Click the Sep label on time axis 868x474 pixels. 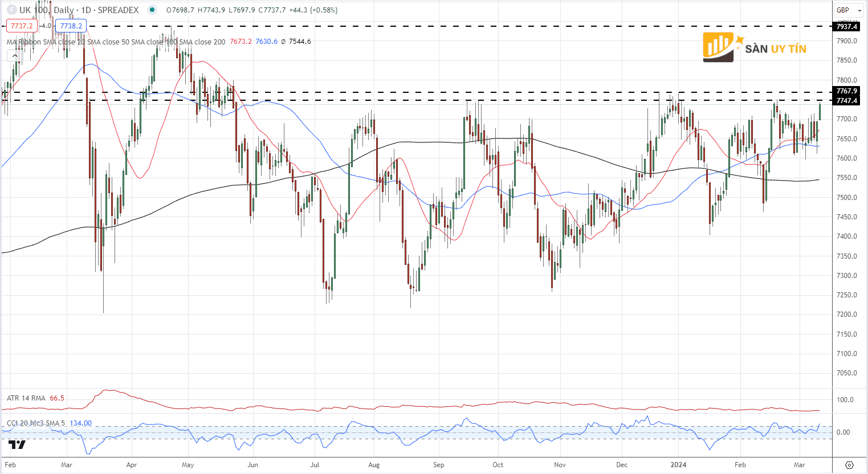click(x=438, y=465)
